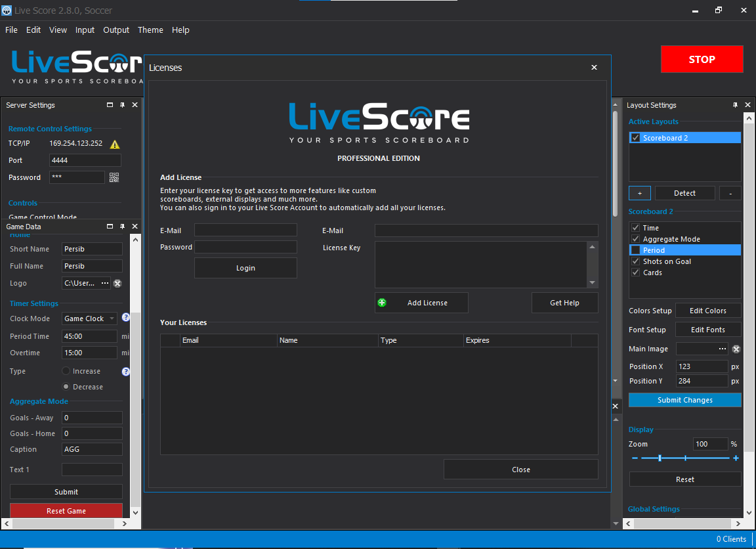Remove layout with minus button
Viewport: 756px width, 549px height.
point(730,194)
